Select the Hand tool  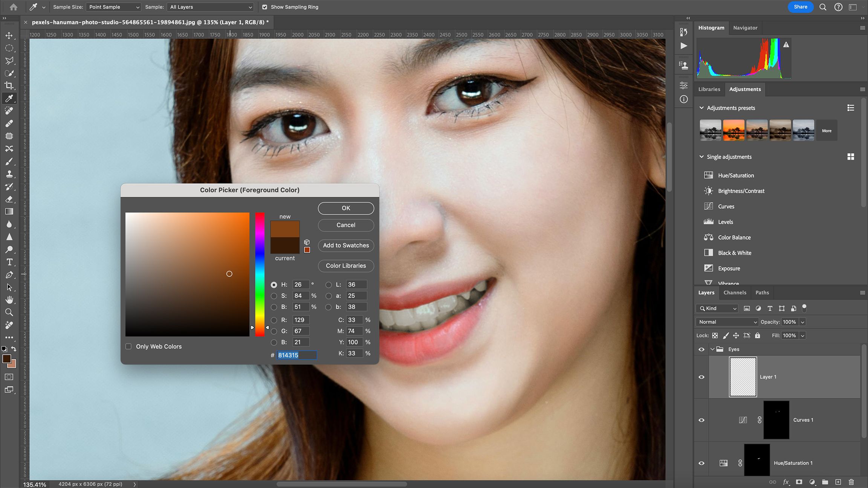(x=9, y=300)
